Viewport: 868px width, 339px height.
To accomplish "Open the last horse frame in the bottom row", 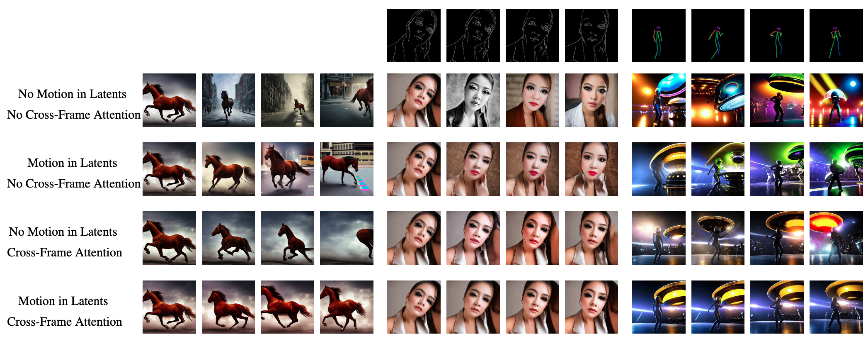I will coord(347,307).
